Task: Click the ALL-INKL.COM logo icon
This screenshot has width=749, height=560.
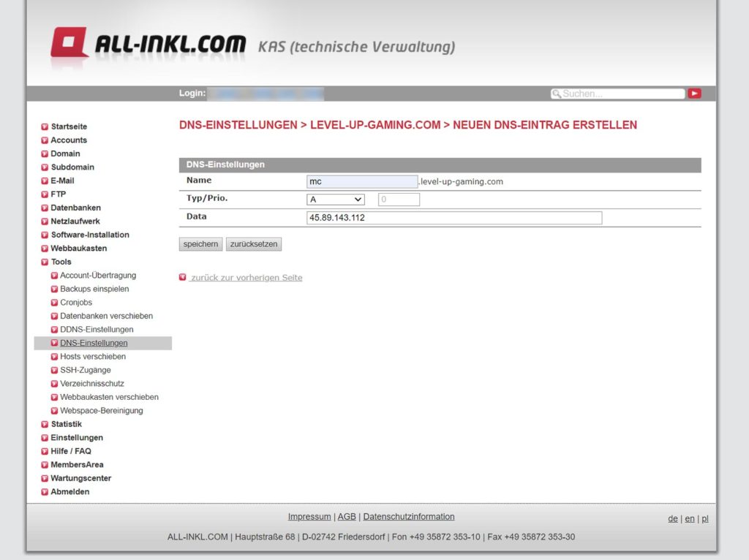Action: (69, 43)
